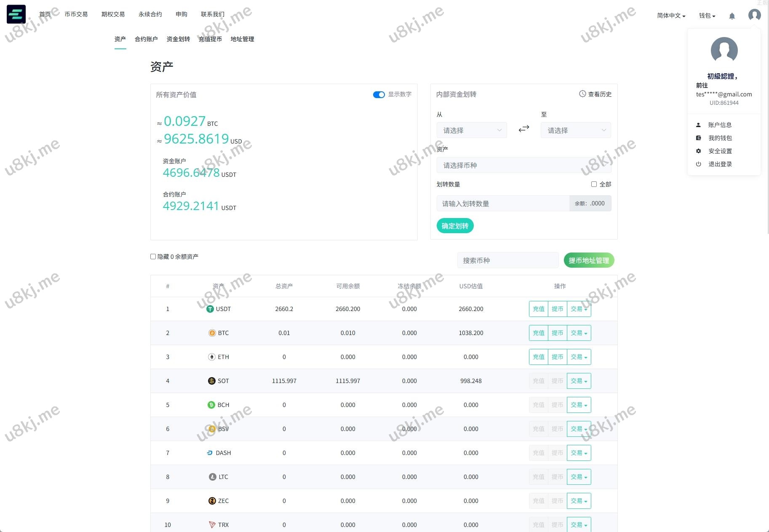The height and width of the screenshot is (532, 769).
Task: Click the security settings gear icon
Action: tap(698, 151)
